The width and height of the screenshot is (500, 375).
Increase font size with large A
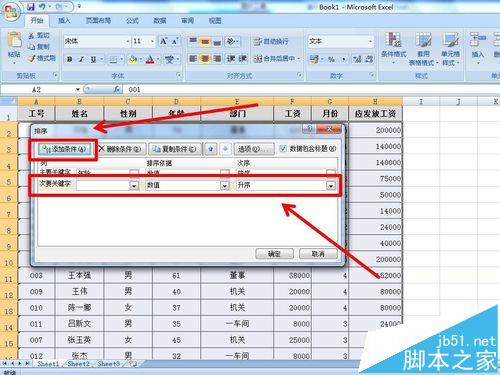pyautogui.click(x=163, y=41)
